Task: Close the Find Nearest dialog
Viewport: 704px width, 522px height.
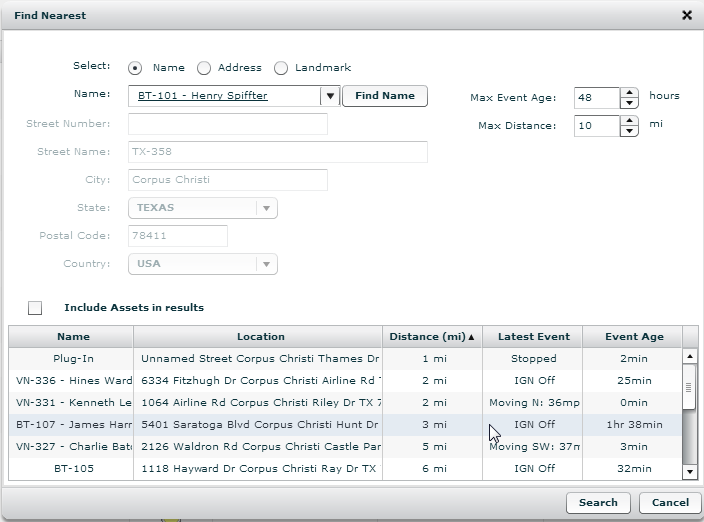Action: (686, 16)
